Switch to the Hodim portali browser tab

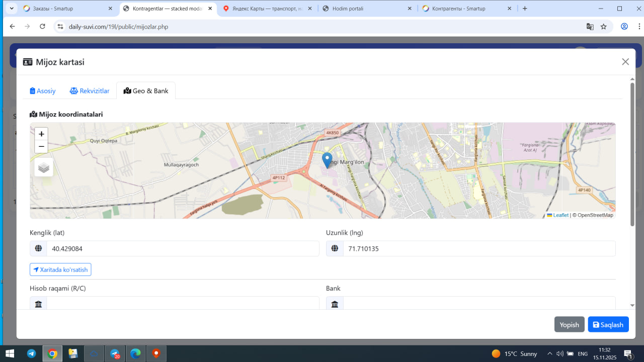368,9
